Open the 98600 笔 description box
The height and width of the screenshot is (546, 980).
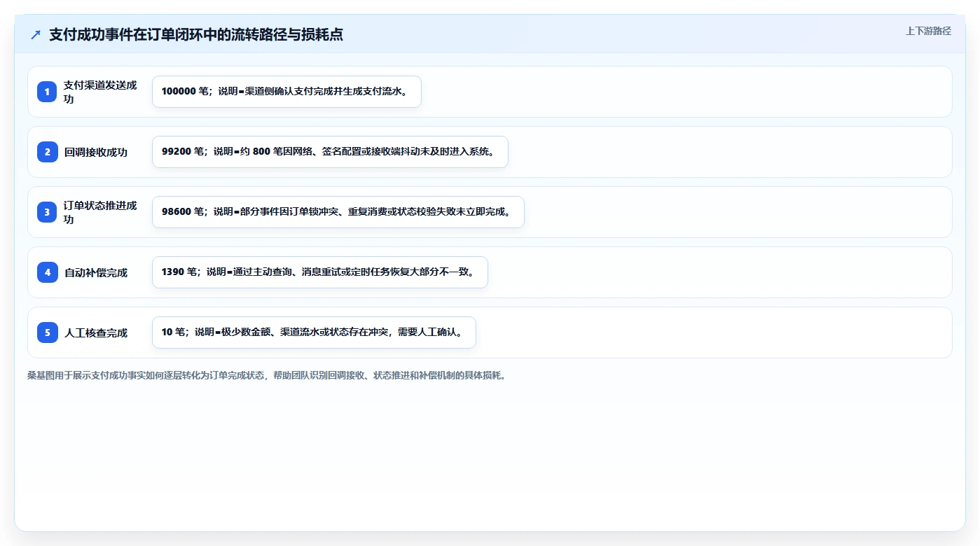click(x=338, y=212)
